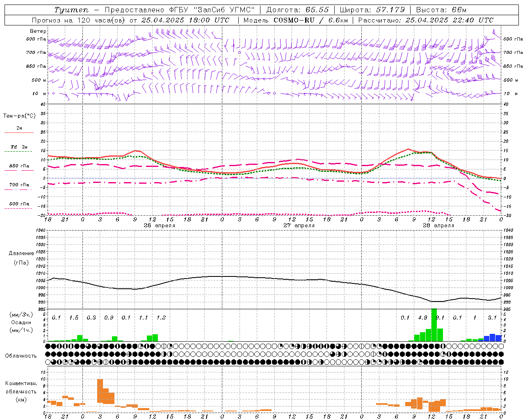Screen dimensions: 525x420
Task: Click the 'Тем-ра(°C)' temperature label
Action: [19, 116]
